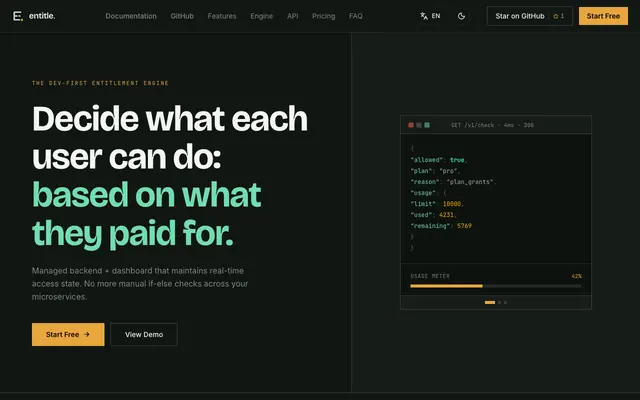The image size is (640, 400).
Task: Open the Documentation nav link
Action: [x=131, y=16]
